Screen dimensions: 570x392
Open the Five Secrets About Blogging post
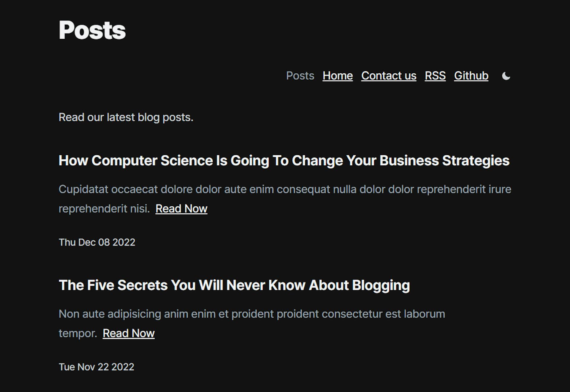tap(235, 285)
